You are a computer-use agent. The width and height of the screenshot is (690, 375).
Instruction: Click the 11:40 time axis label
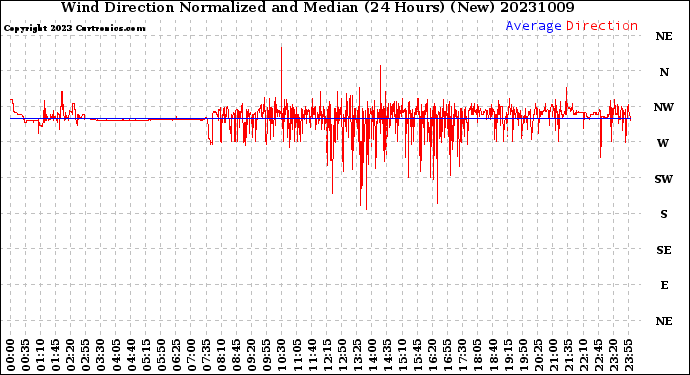[x=312, y=355]
